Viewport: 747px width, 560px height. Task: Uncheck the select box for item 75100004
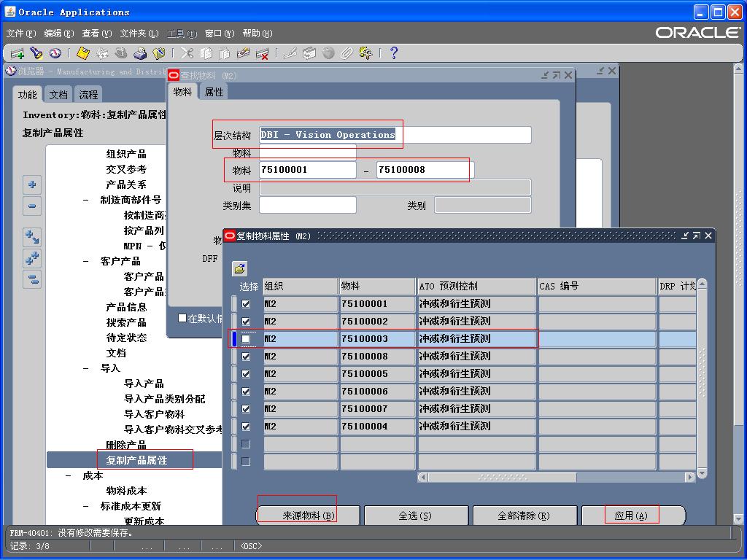246,427
